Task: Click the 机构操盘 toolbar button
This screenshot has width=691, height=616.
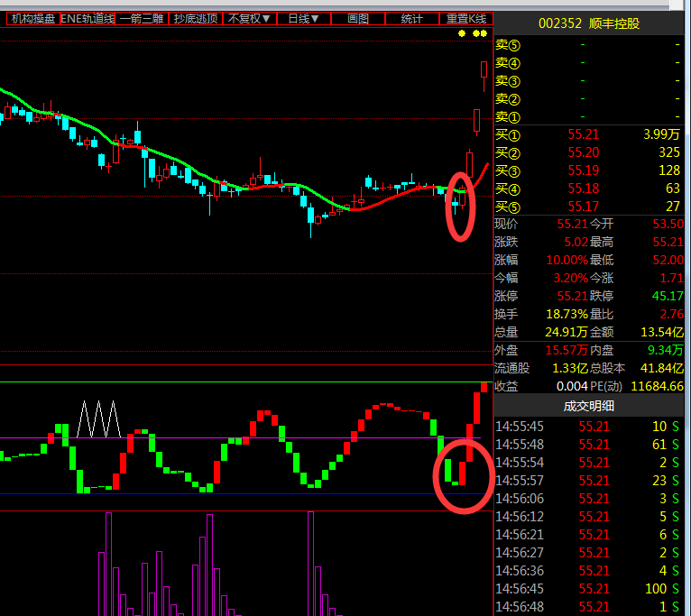Action: 33,19
